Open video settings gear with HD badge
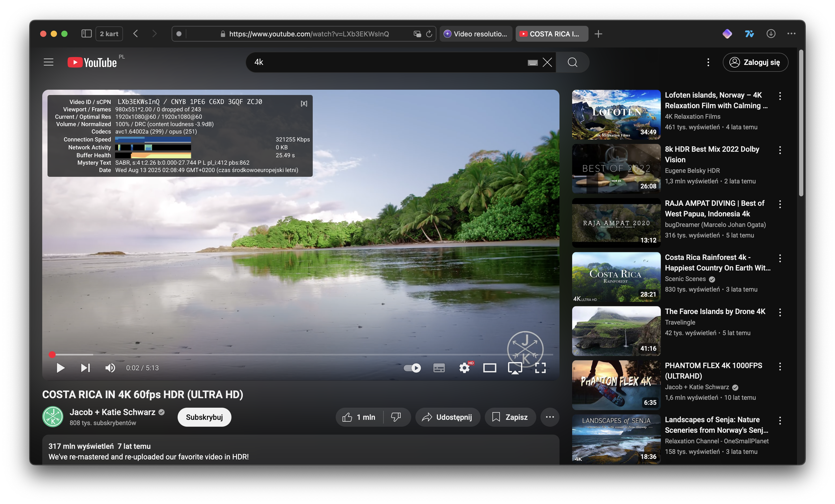The height and width of the screenshot is (504, 835). [464, 368]
